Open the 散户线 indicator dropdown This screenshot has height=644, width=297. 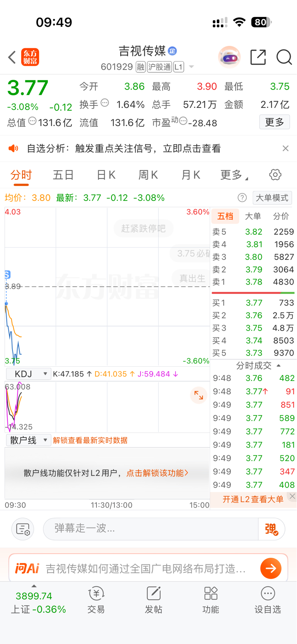[29, 440]
